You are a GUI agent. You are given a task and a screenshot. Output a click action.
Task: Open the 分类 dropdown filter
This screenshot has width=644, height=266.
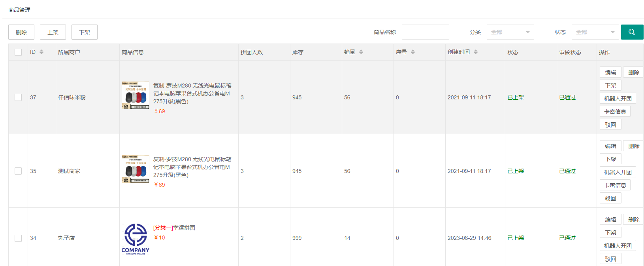(x=510, y=32)
